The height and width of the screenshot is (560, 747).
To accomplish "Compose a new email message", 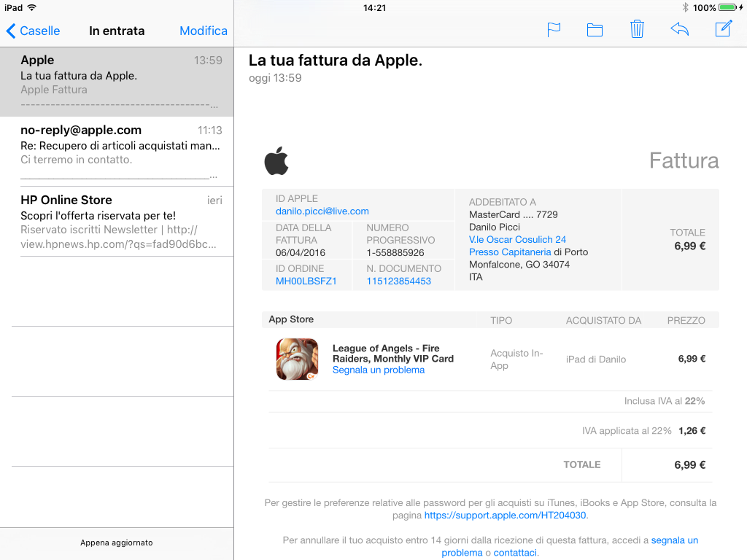I will click(x=723, y=30).
